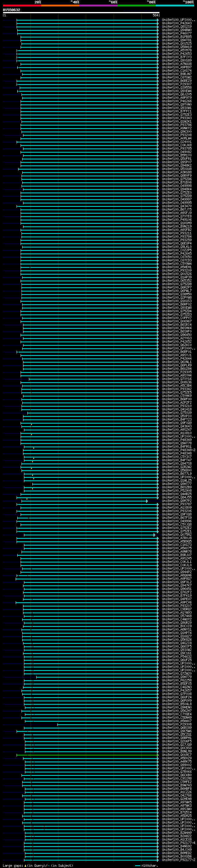Screen dimensions: 197x868
Task: Select hit label UniRef100_B7FIY3
Action: click(x=177, y=57)
